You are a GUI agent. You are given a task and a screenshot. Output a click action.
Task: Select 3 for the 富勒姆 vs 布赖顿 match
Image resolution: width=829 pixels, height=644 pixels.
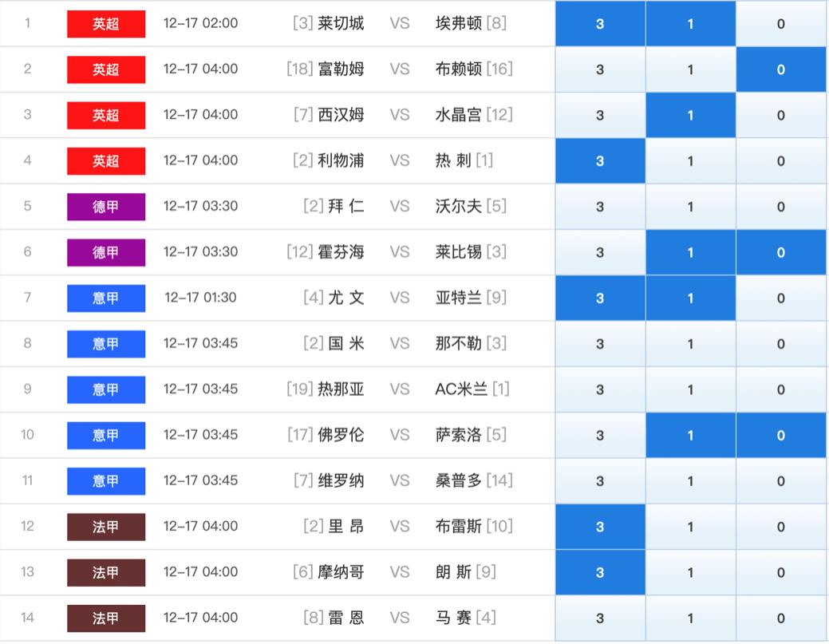[x=600, y=69]
